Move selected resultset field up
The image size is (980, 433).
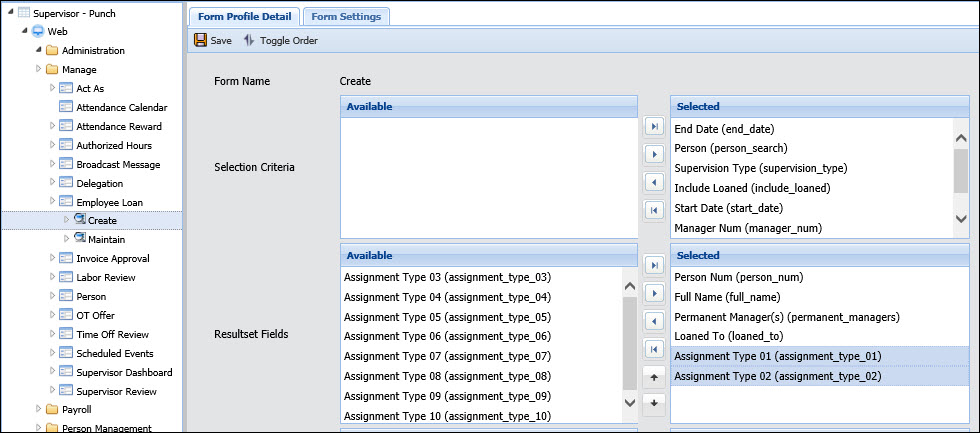(x=654, y=377)
